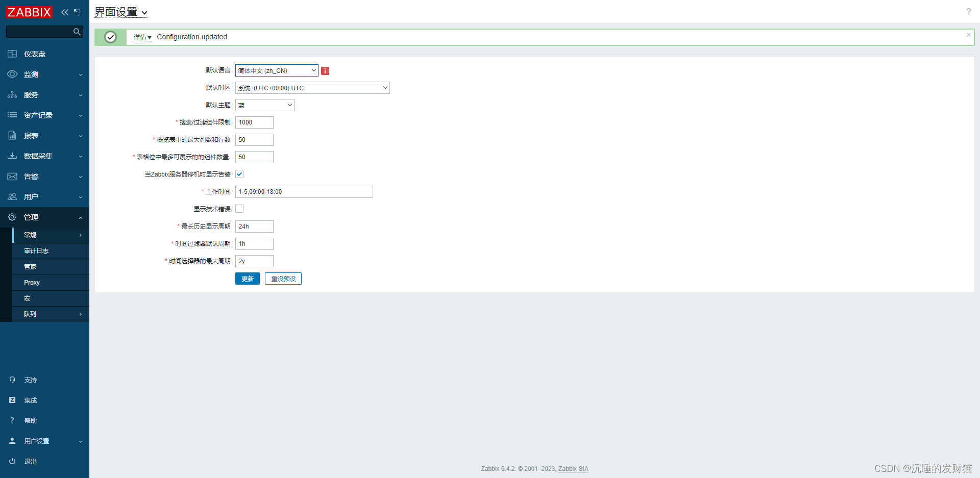Expand the 监测 menu chevron
The width and height of the screenshot is (980, 478).
81,75
